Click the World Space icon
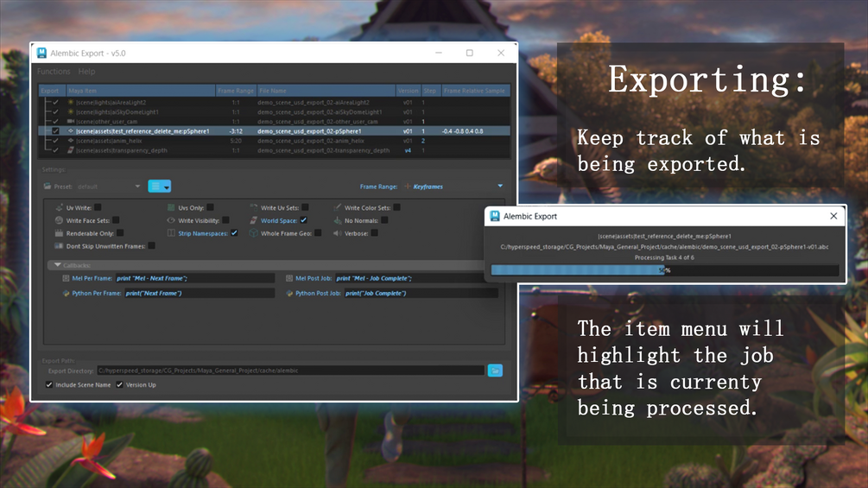 254,220
